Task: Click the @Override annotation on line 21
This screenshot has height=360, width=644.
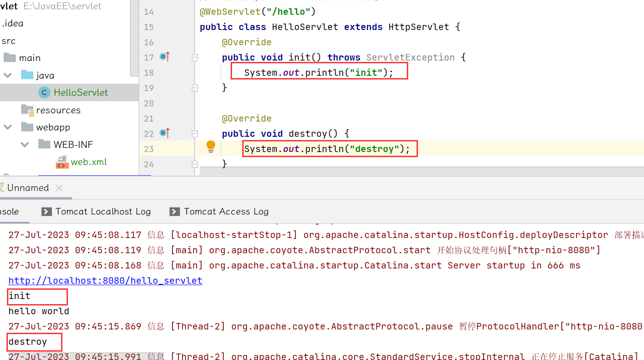Action: pyautogui.click(x=246, y=118)
